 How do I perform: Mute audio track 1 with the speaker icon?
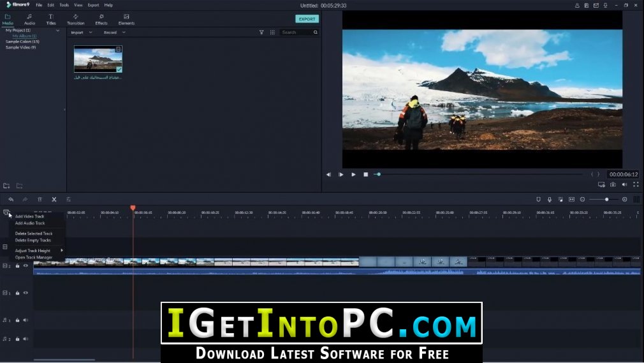pos(26,320)
